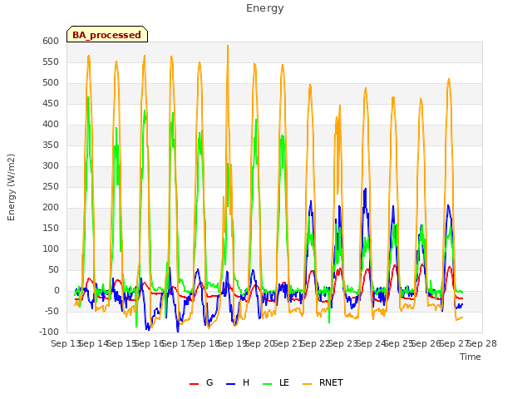Click the BA_processed annotation label
This screenshot has height=399, width=532.
pos(107,35)
